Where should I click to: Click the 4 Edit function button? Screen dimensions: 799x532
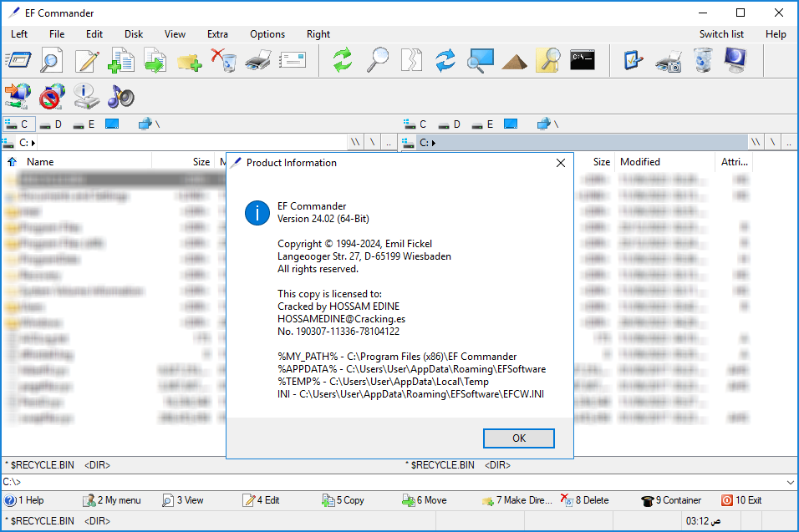click(x=262, y=500)
